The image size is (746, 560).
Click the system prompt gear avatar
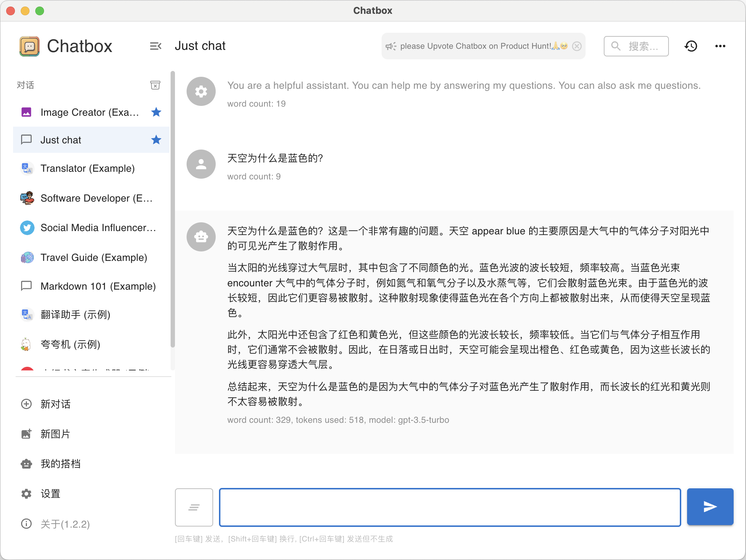click(x=201, y=91)
